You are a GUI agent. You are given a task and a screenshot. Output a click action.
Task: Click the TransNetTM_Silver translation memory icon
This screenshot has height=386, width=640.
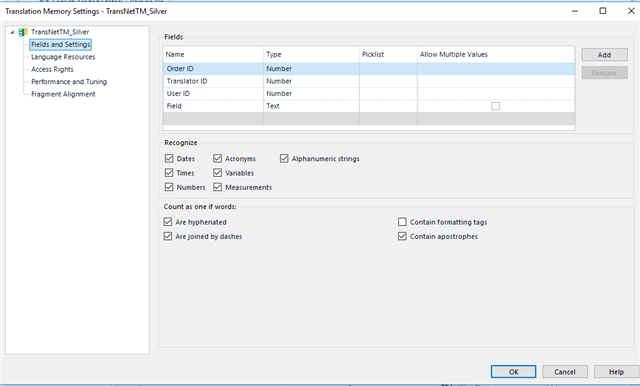(x=23, y=32)
